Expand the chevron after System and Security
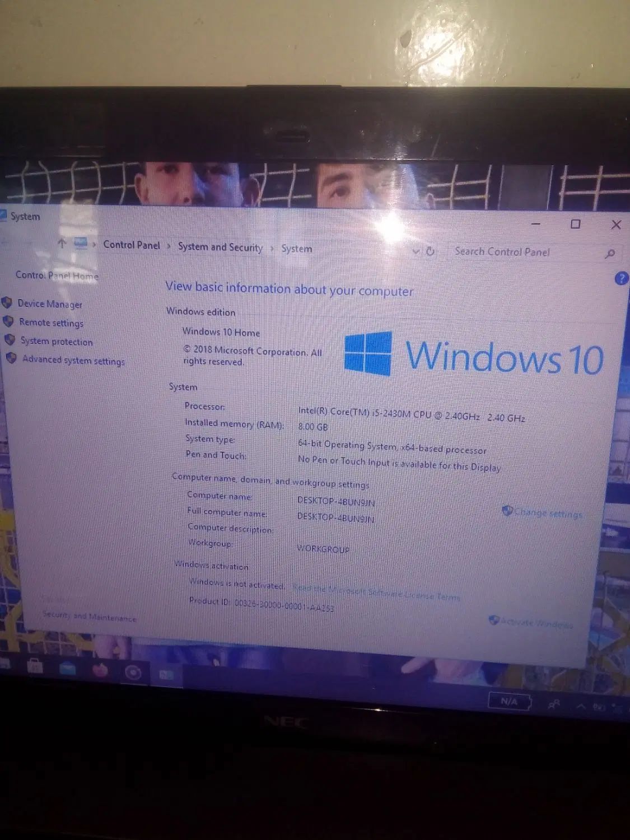This screenshot has height=840, width=630. point(272,248)
